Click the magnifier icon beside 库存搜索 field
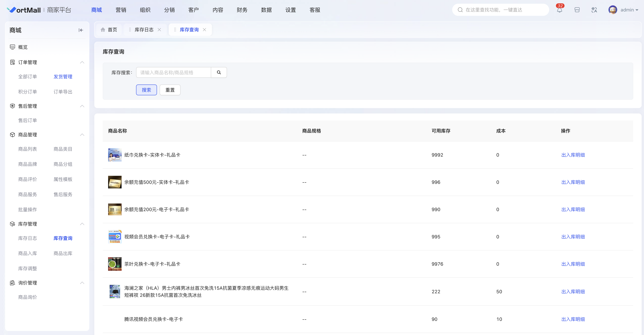This screenshot has width=644, height=335. click(x=219, y=72)
